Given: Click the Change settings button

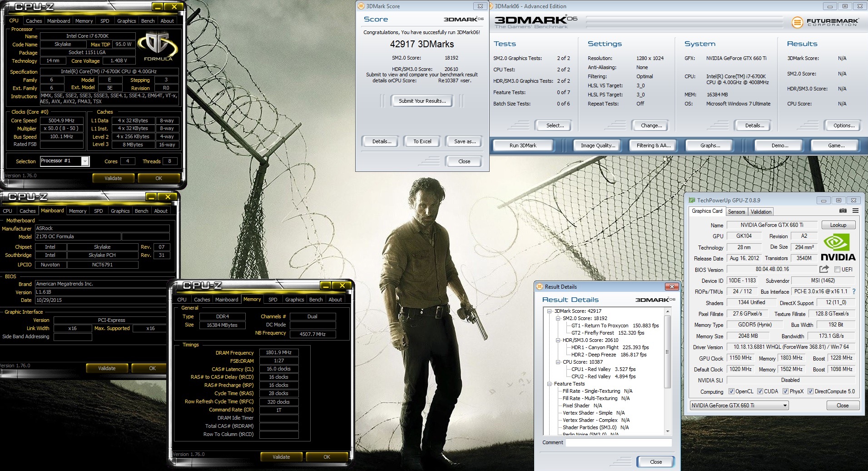Looking at the screenshot, I should [x=651, y=125].
